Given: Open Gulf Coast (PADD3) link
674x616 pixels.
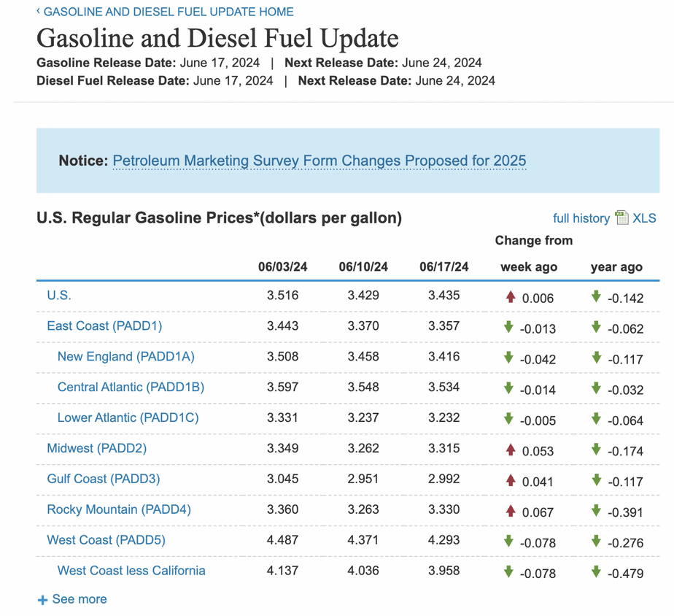Looking at the screenshot, I should tap(104, 479).
